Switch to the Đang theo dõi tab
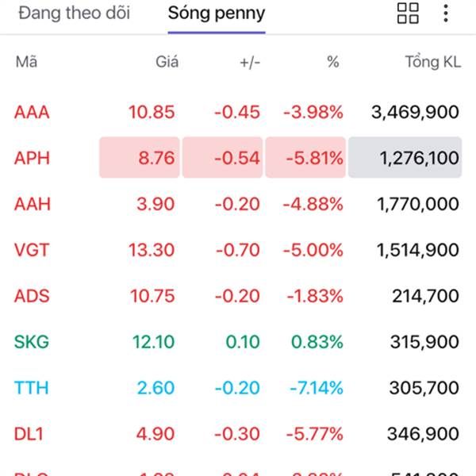476x476 pixels. click(74, 13)
